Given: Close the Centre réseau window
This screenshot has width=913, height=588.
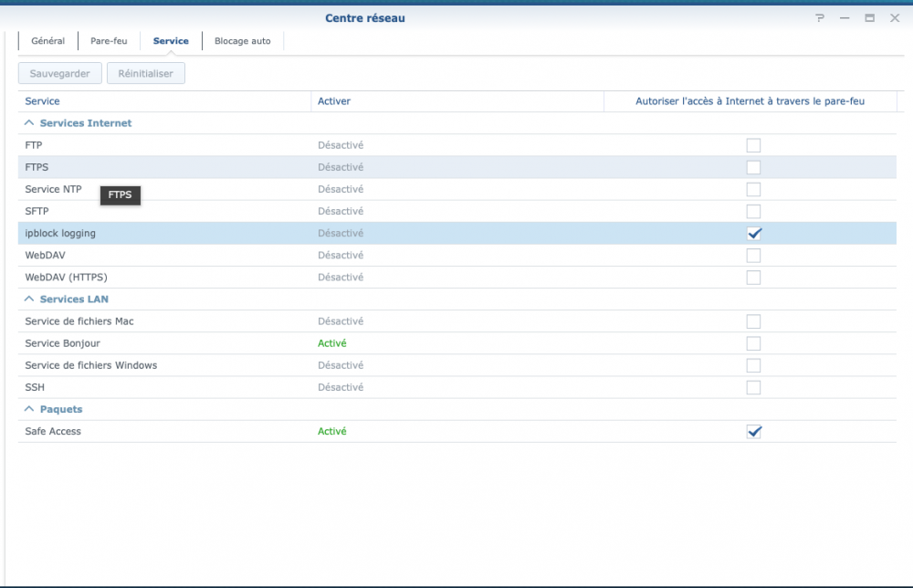Looking at the screenshot, I should (895, 18).
